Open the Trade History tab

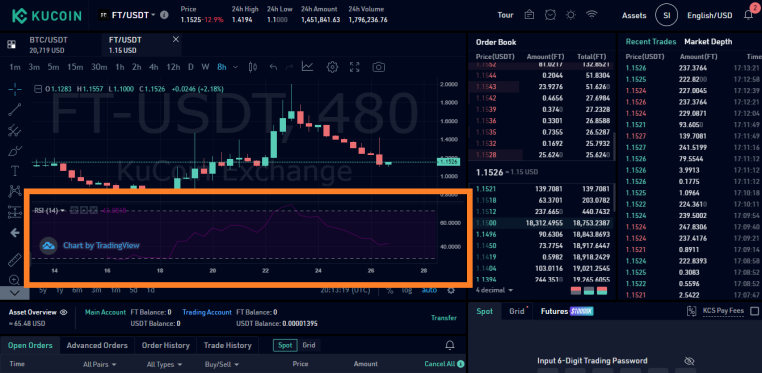coord(227,345)
